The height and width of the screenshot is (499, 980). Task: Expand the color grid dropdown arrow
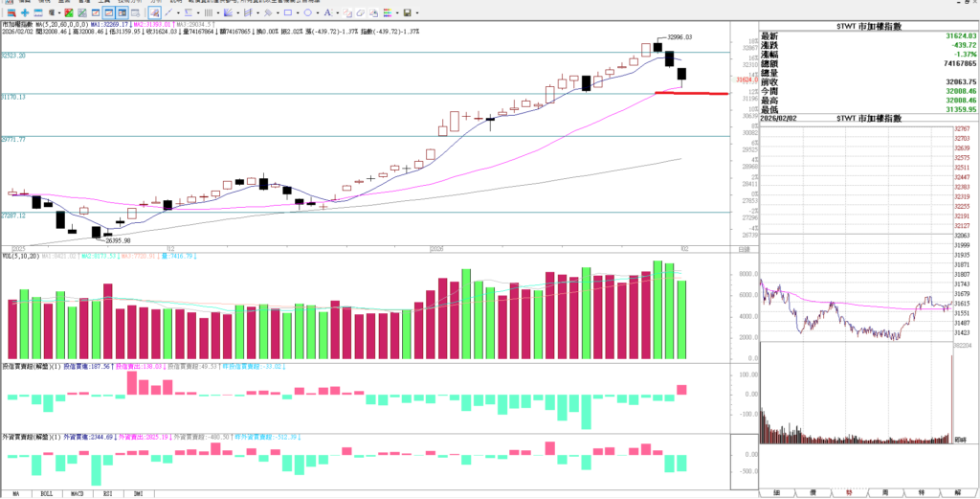coord(397,12)
